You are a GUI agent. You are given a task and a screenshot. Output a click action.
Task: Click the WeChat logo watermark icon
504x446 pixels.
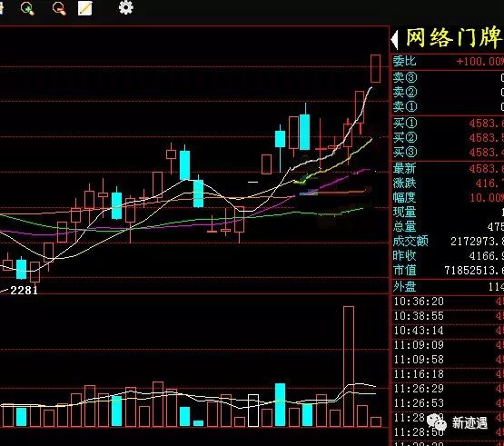pyautogui.click(x=437, y=421)
